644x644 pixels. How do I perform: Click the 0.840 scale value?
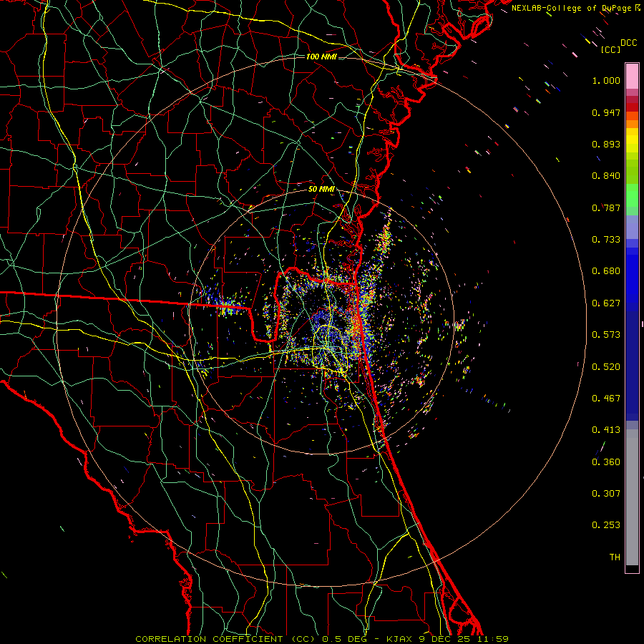tap(606, 176)
